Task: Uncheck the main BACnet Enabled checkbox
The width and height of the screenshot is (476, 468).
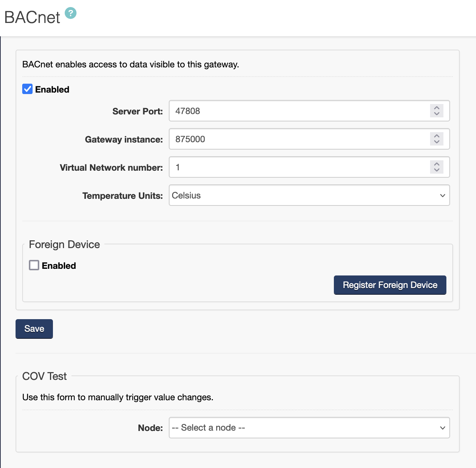Action: click(27, 89)
